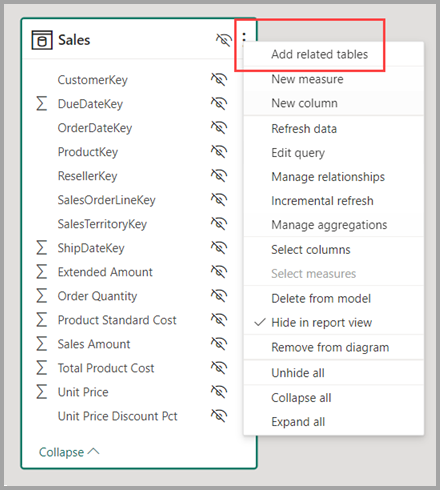The height and width of the screenshot is (490, 440).
Task: Click the sigma icon beside Unit Price
Action: coord(42,392)
